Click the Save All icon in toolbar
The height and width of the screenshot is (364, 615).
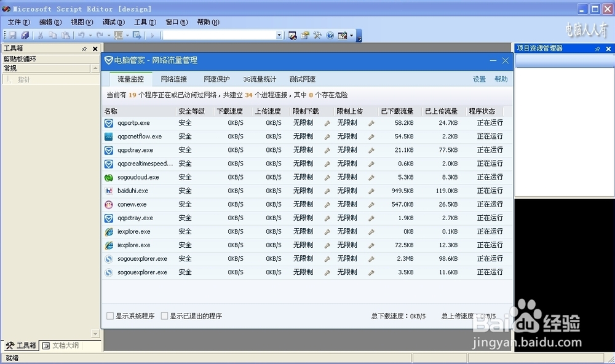click(x=25, y=35)
